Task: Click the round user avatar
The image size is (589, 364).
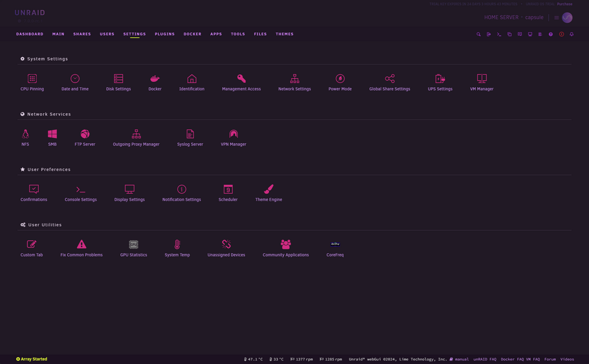Action: pyautogui.click(x=567, y=18)
